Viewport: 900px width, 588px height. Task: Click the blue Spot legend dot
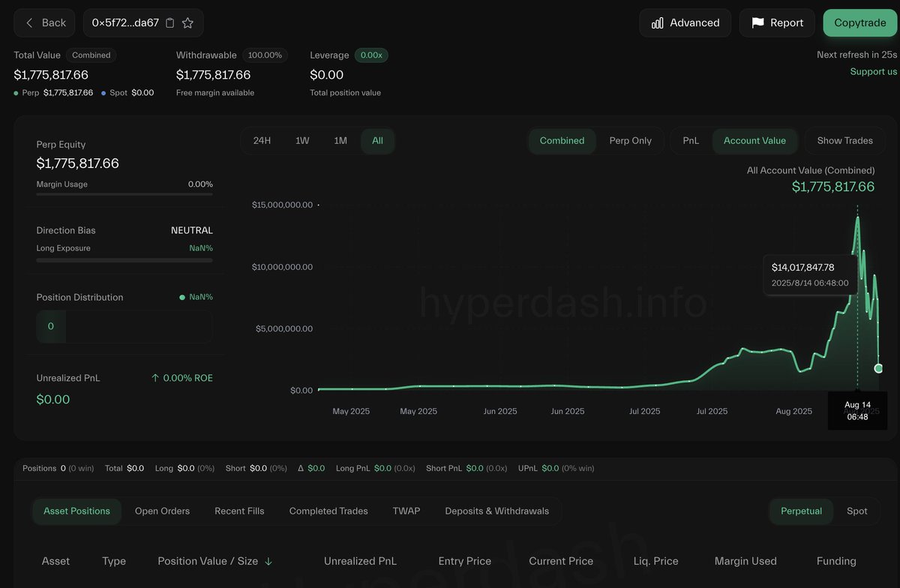click(103, 93)
